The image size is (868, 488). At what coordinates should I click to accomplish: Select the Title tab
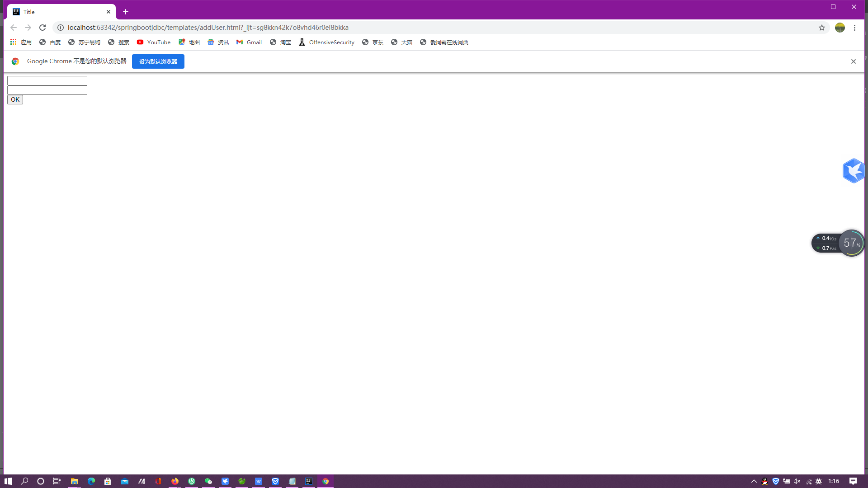[x=61, y=12]
